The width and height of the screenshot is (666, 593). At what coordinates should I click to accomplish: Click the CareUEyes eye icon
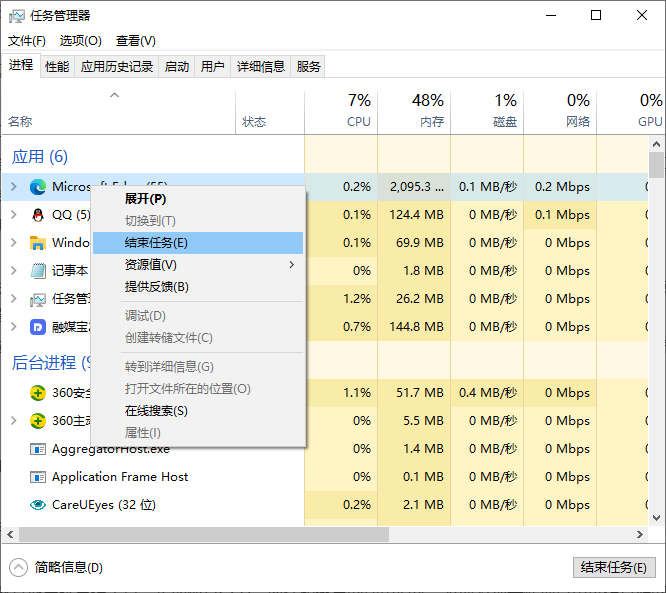(38, 505)
